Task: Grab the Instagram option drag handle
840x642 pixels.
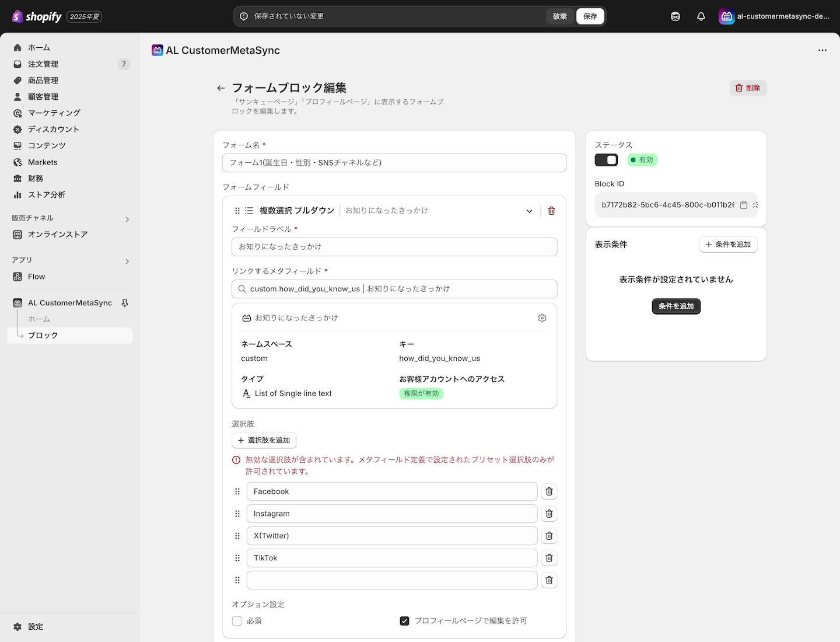Action: (237, 514)
